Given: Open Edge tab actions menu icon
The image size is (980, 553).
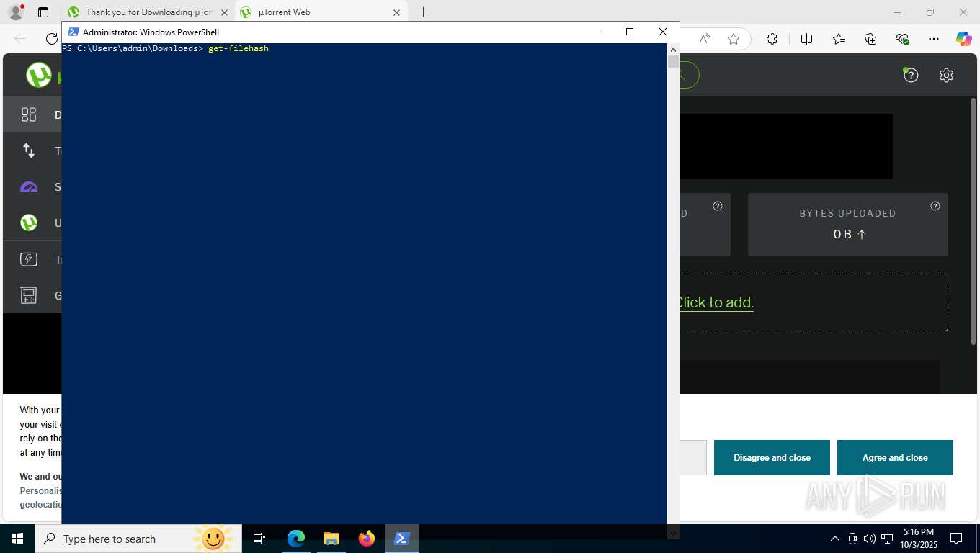Looking at the screenshot, I should coord(43,12).
